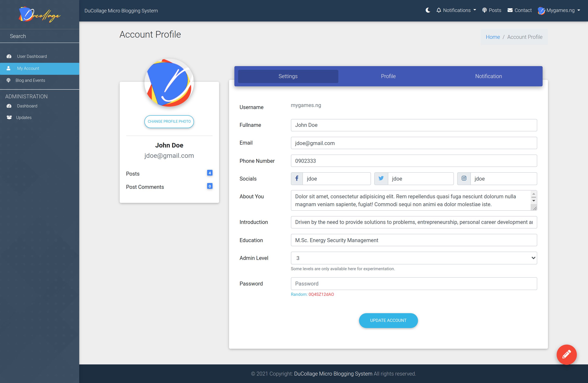Click the John Doe profile card name
Viewport: 588px width, 383px height.
click(x=169, y=145)
